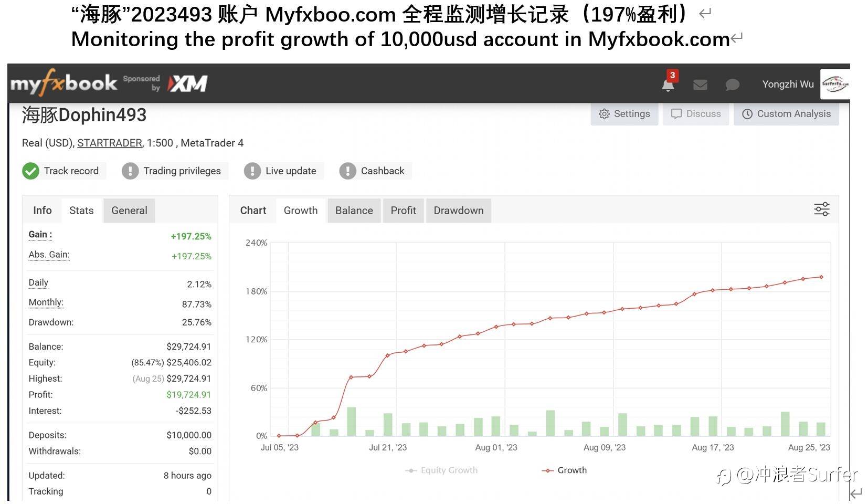Toggle the Equity Growth legend series
Viewport: 868px width, 504px height.
pyautogui.click(x=441, y=470)
